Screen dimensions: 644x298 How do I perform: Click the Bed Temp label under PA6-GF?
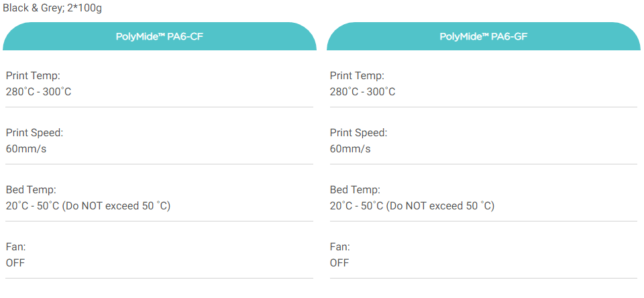[355, 190]
